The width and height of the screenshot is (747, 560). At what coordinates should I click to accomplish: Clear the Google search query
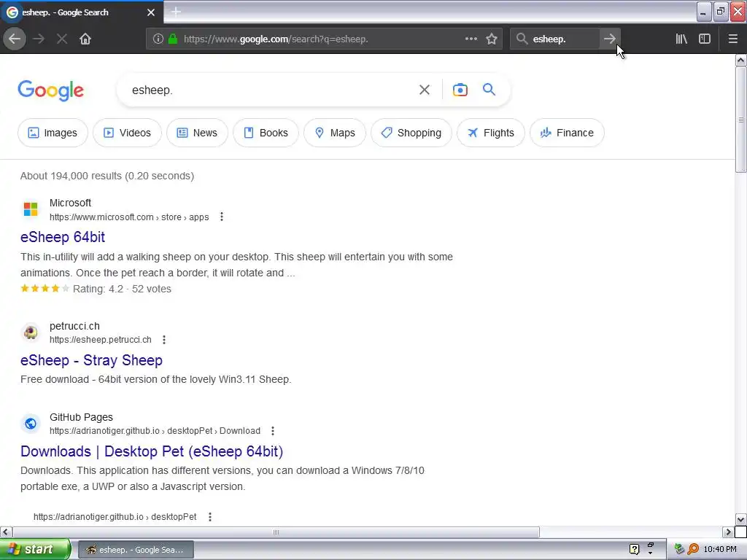(x=425, y=90)
